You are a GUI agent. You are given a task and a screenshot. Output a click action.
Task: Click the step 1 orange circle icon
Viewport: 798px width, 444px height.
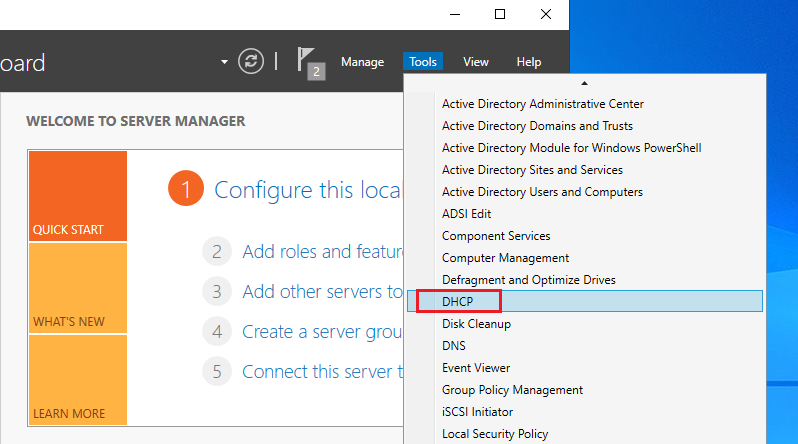point(186,189)
